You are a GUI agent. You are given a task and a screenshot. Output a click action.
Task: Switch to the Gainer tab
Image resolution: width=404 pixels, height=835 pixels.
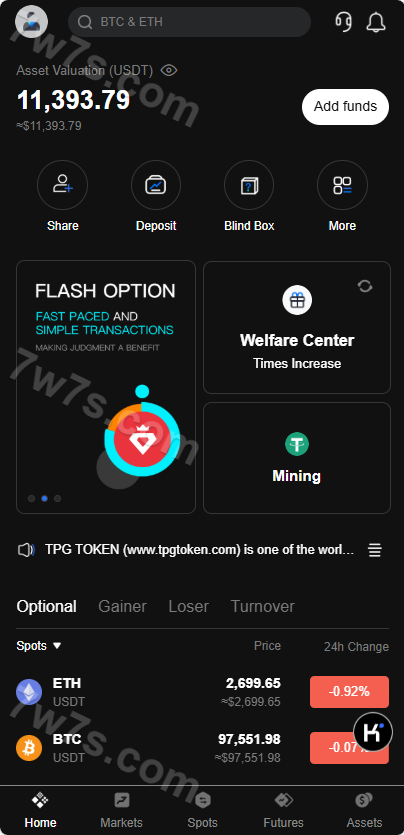122,607
